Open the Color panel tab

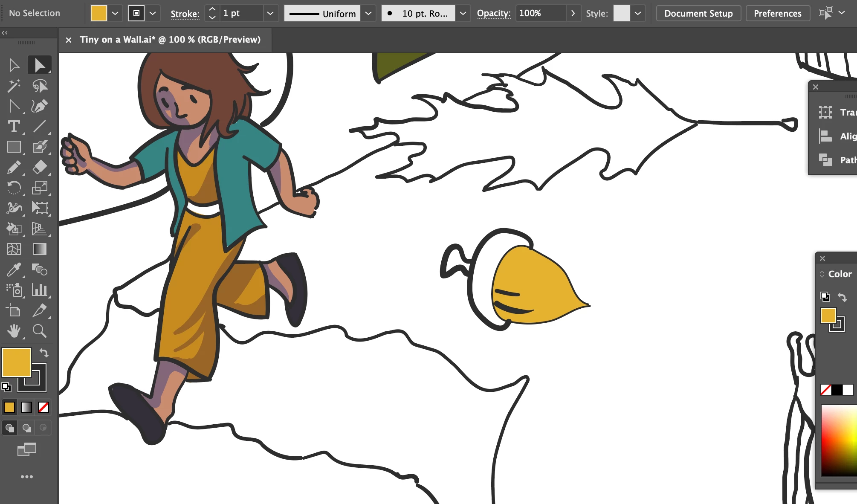[x=840, y=274]
